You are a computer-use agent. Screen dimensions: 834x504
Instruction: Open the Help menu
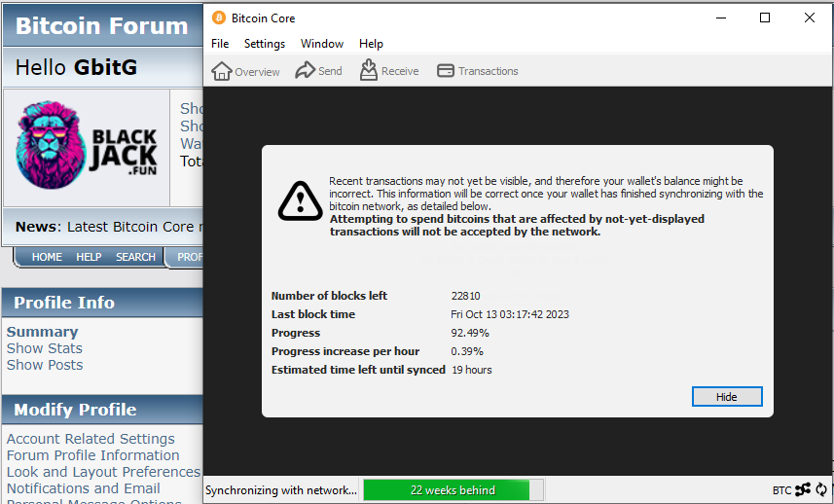tap(371, 44)
